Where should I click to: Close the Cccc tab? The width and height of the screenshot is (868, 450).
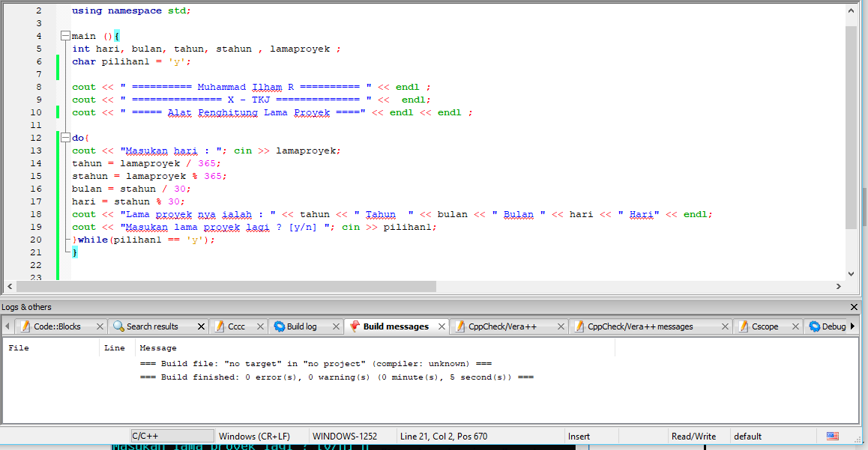[260, 326]
